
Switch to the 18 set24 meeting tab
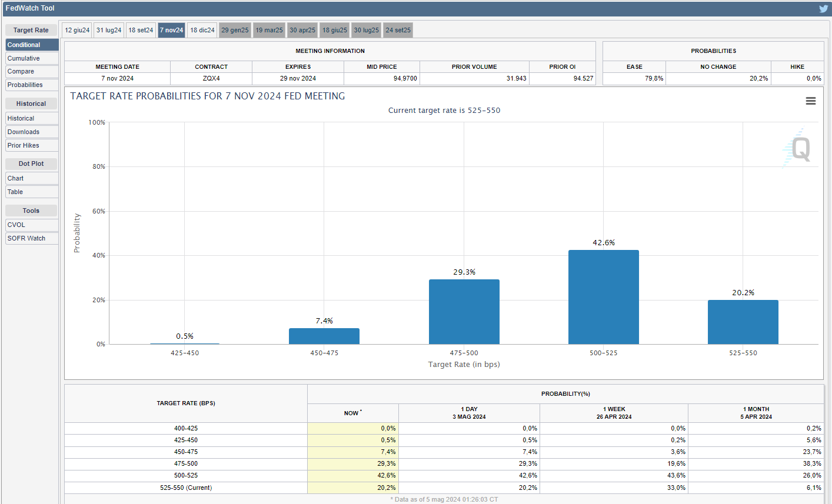141,30
